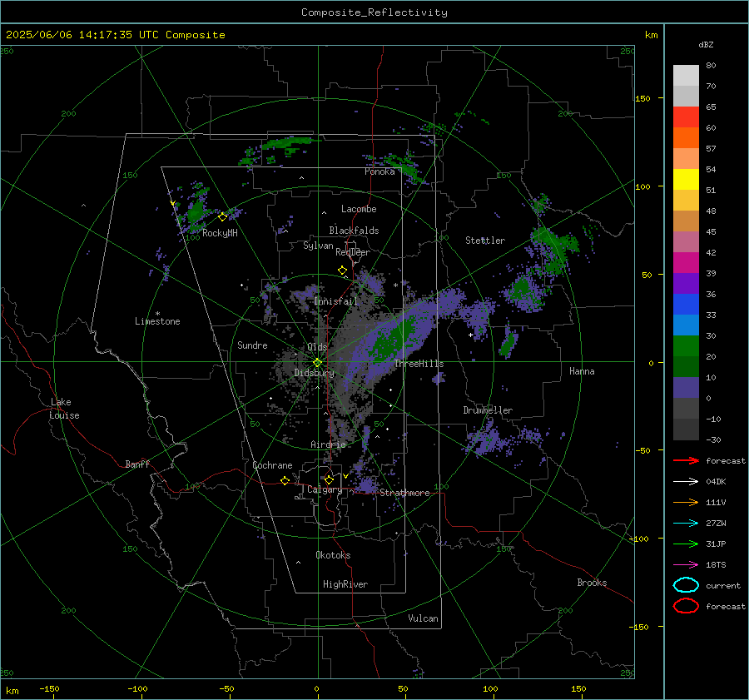This screenshot has width=749, height=700.
Task: Click the Limestone label
Action: coord(157,321)
